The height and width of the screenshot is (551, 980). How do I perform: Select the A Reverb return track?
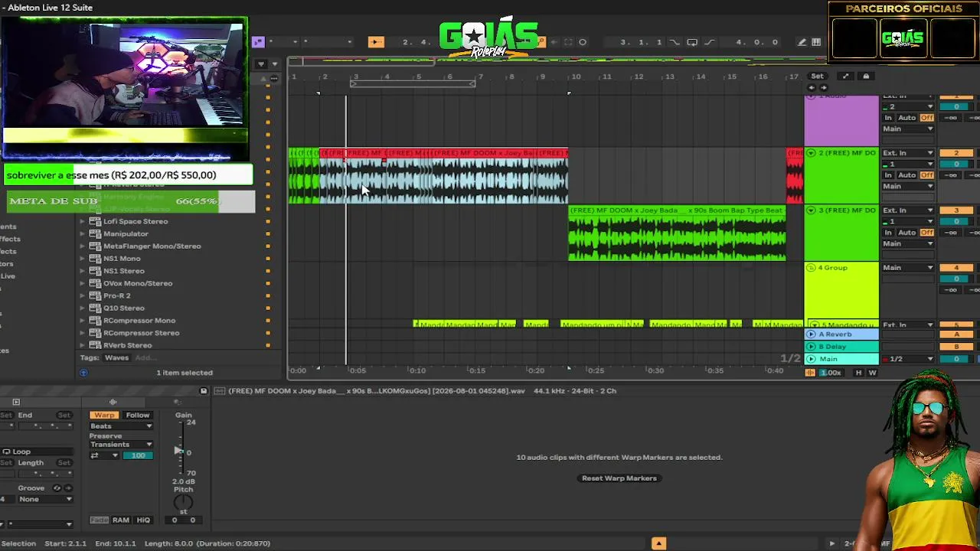841,334
